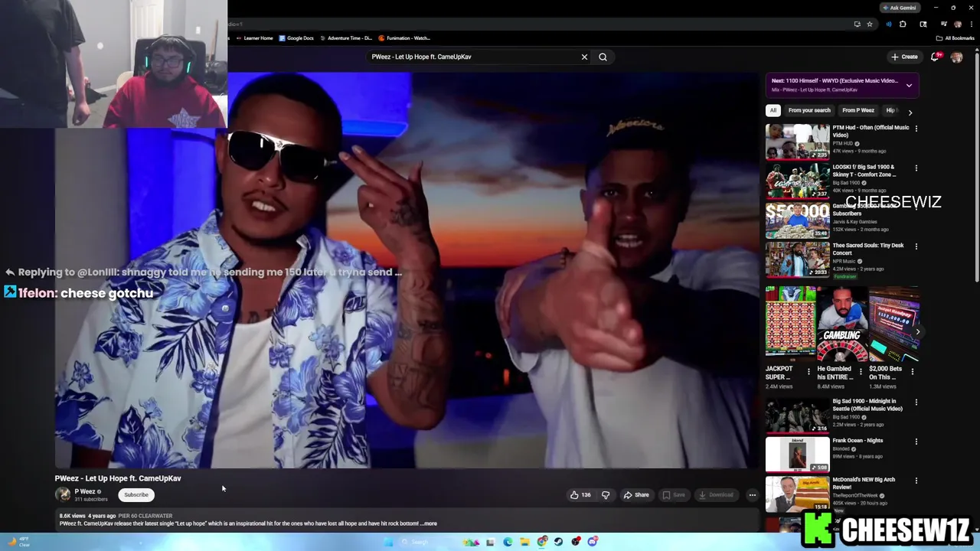980x551 pixels.
Task: Open the Learner Home bookmark
Action: (x=255, y=38)
